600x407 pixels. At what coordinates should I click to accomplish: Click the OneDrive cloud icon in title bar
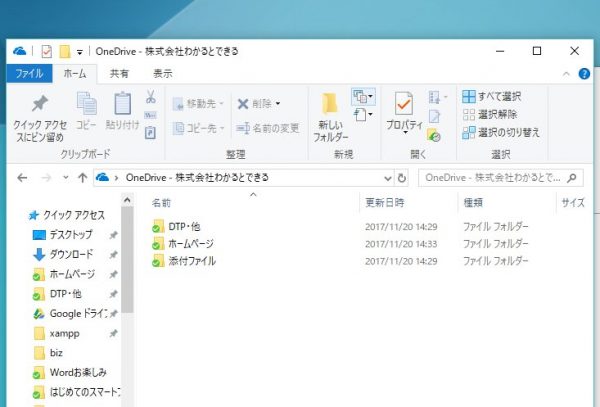coord(19,51)
